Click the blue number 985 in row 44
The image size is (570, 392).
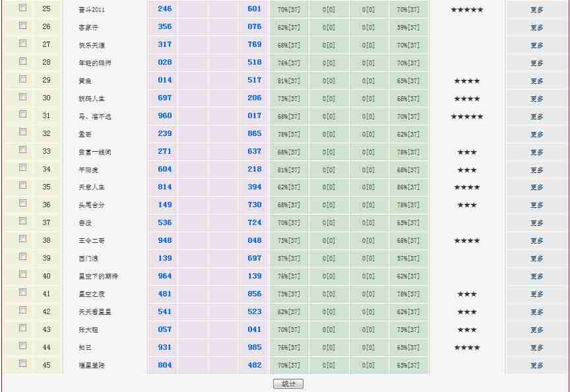255,347
